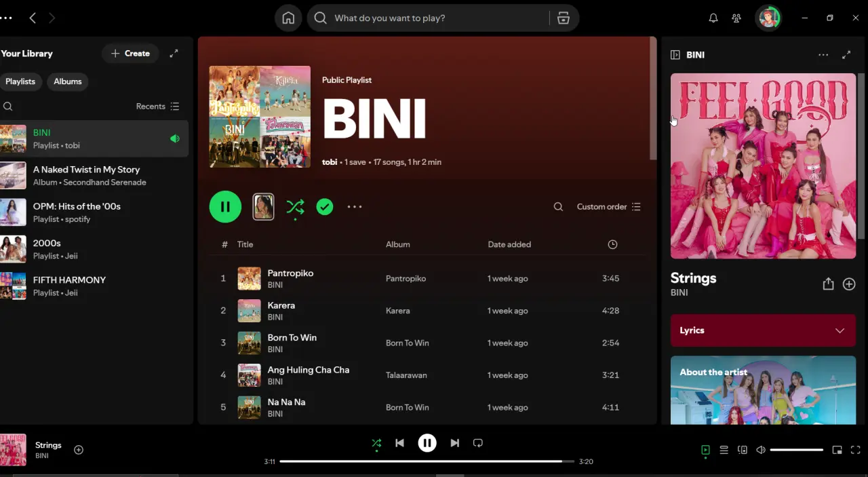Open the 2000s playlist
The height and width of the screenshot is (477, 868).
94,249
